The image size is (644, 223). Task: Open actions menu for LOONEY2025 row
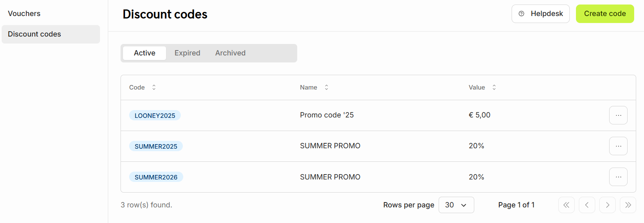tap(618, 115)
